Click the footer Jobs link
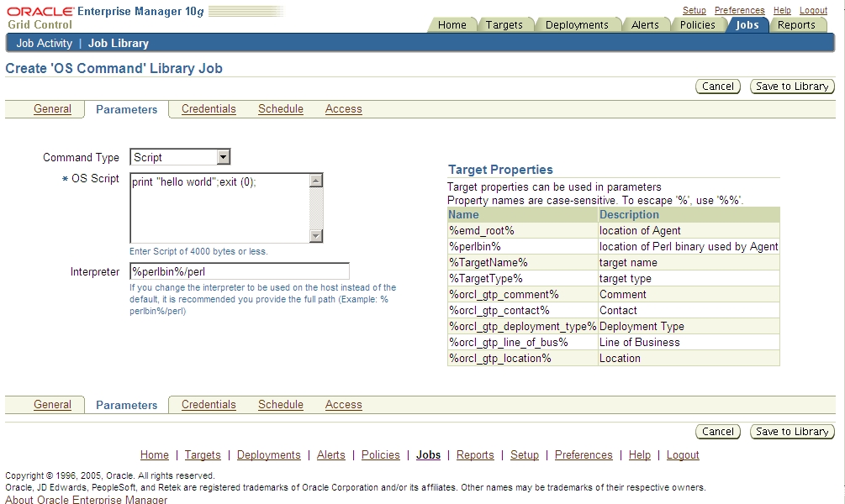This screenshot has width=845, height=504. [429, 455]
